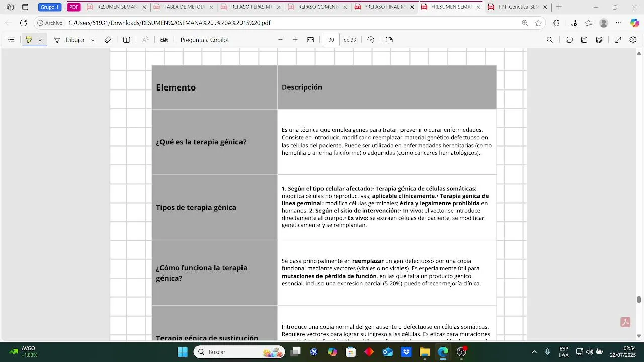Zoom out with the minus button

pos(281,40)
